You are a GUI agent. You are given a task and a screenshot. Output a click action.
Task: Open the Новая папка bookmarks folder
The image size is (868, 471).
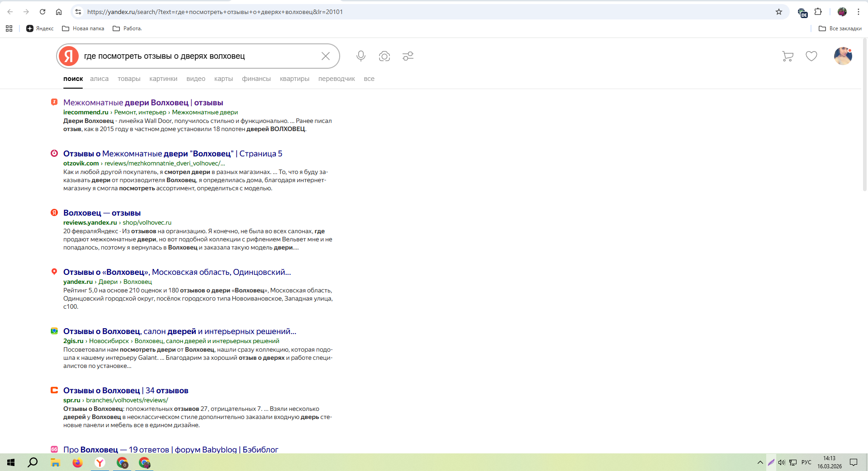[x=83, y=28]
